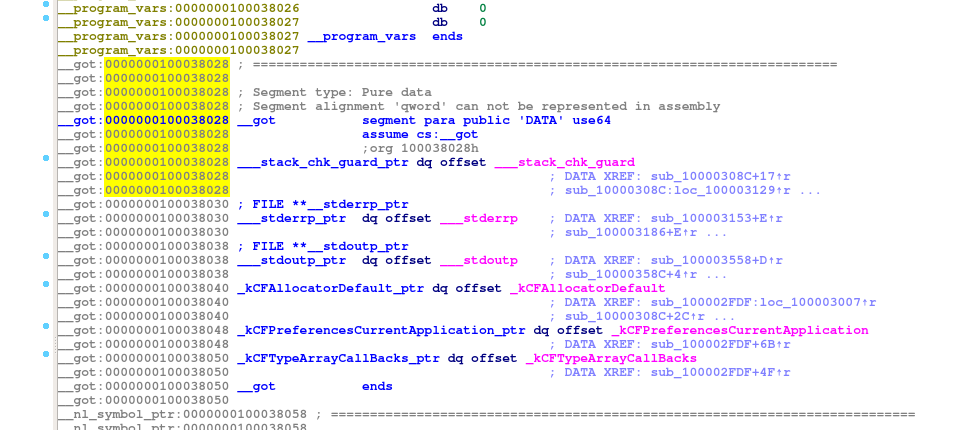
Task: Select the _kCFTypeArrayCallBacks_ptr label
Action: pyautogui.click(x=338, y=358)
